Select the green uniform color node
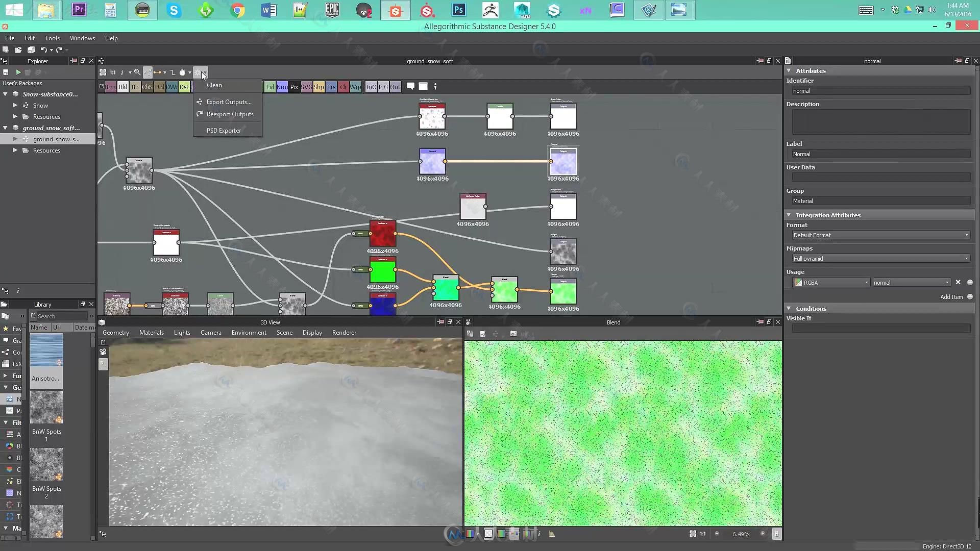 click(383, 270)
